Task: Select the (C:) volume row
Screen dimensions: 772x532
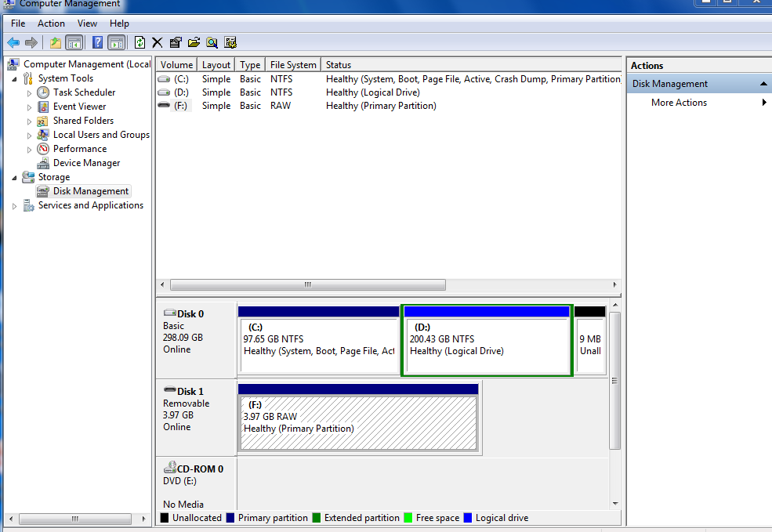Action: coord(389,79)
